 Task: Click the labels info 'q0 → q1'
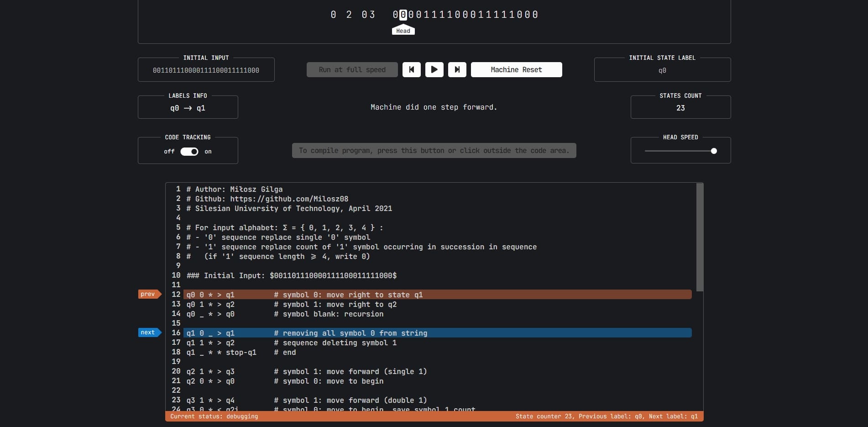(x=188, y=108)
